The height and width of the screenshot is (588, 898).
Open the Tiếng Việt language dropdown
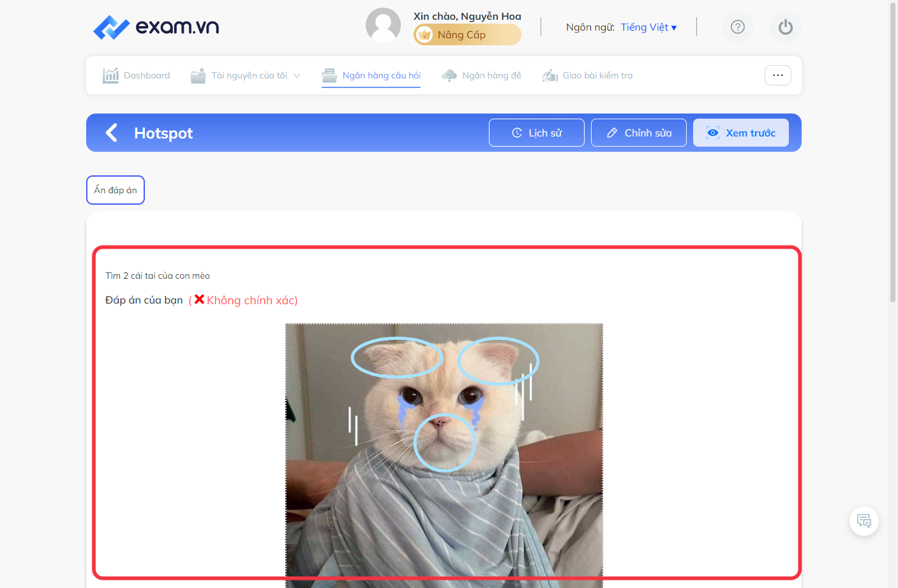pyautogui.click(x=648, y=27)
